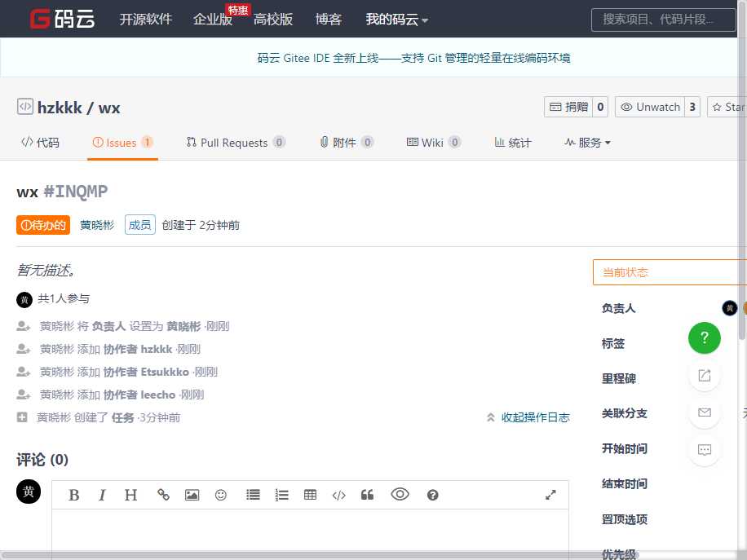The height and width of the screenshot is (560, 747).
Task: Click the 成员 member badge
Action: coord(140,225)
